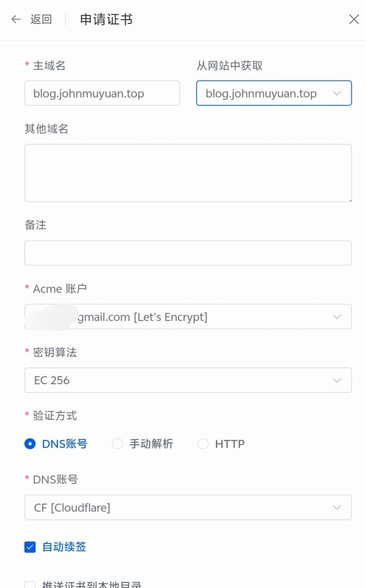The image size is (366, 588).
Task: Select the DNS账号 verification radio button
Action: (30, 444)
